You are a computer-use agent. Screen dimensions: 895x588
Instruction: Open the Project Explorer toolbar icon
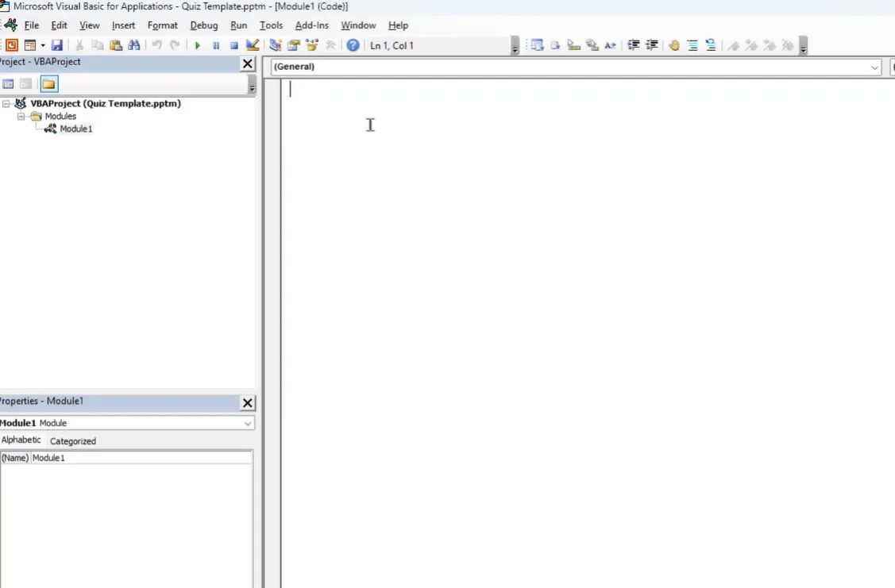[276, 45]
